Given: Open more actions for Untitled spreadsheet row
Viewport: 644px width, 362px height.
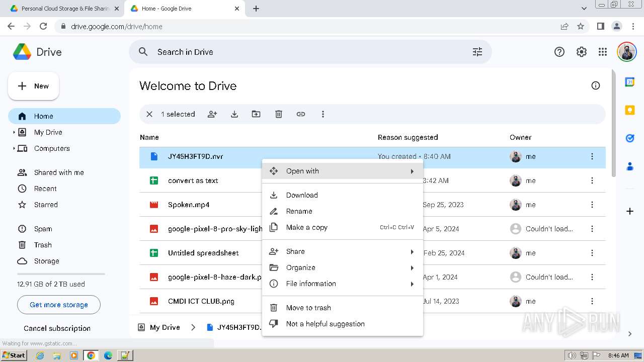Looking at the screenshot, I should click(x=592, y=253).
